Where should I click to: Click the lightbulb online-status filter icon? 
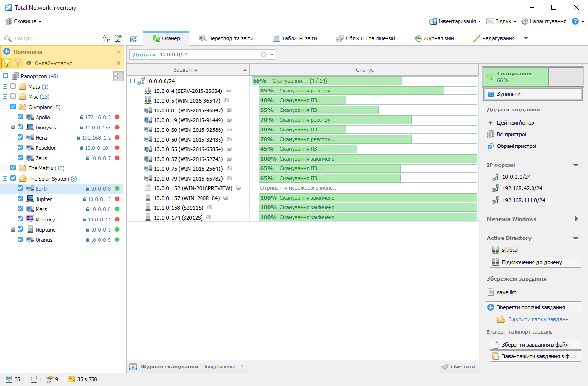point(7,63)
